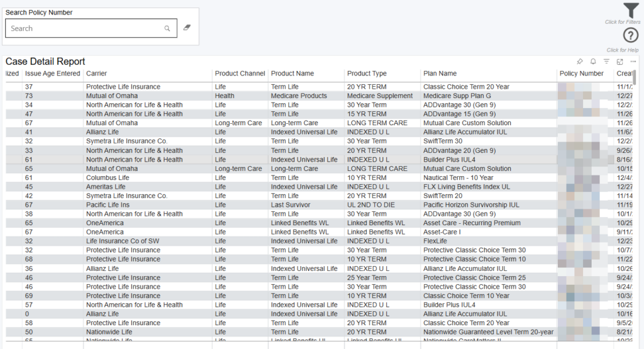This screenshot has width=644, height=349.
Task: Sort by the Carrier column header
Action: pyautogui.click(x=97, y=74)
